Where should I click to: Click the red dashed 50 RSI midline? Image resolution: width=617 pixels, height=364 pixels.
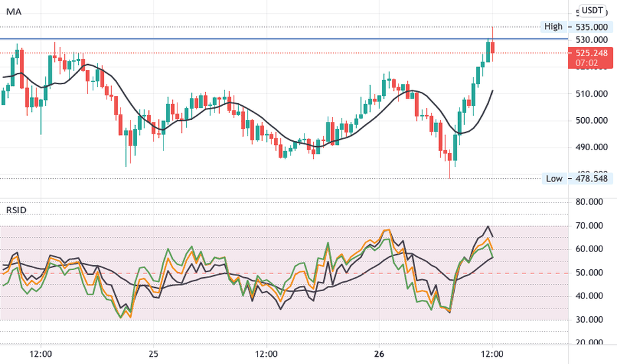click(283, 273)
